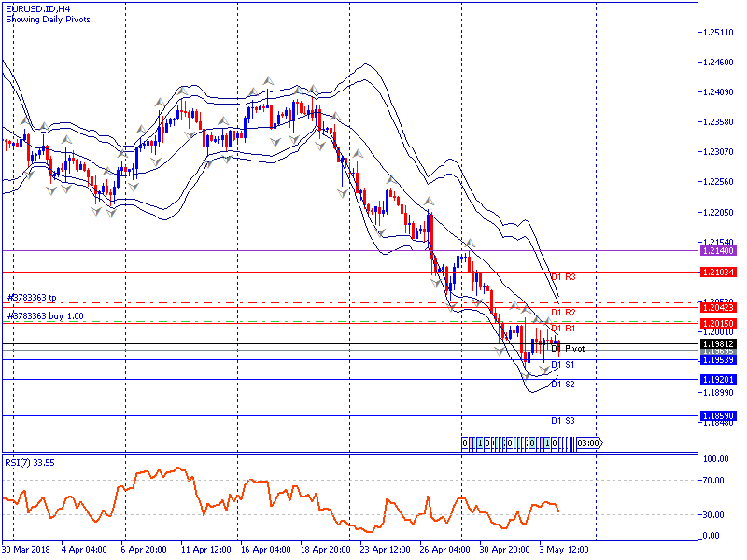Click the EURUSD.ID,H4 chart title
Viewport: 747px width, 560px height.
(37, 8)
